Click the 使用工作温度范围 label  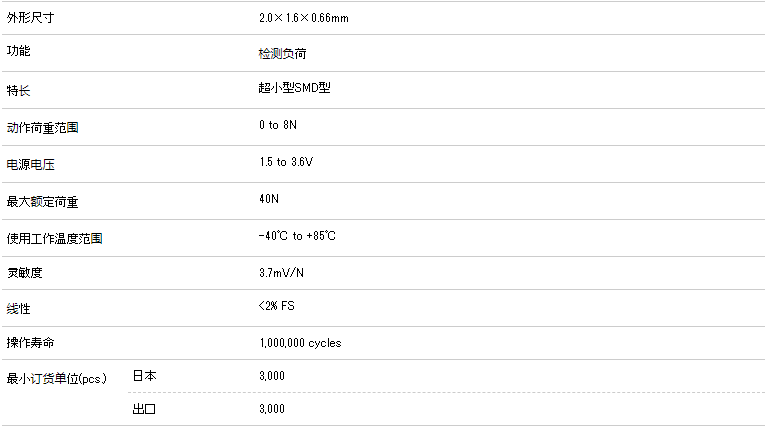coord(54,239)
